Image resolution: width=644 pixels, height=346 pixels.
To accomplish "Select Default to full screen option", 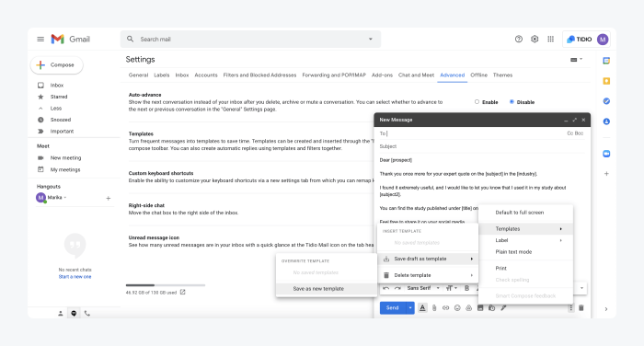I will click(x=525, y=213).
